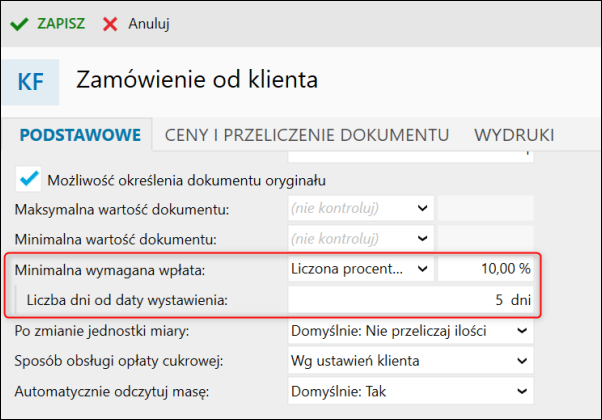Click the Anuluj button

click(x=149, y=24)
